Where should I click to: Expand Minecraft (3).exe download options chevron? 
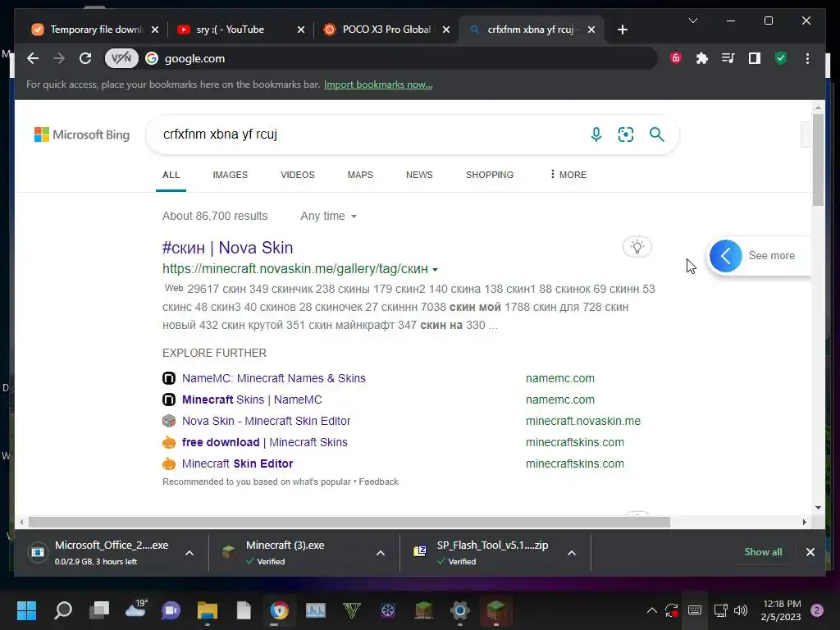381,553
